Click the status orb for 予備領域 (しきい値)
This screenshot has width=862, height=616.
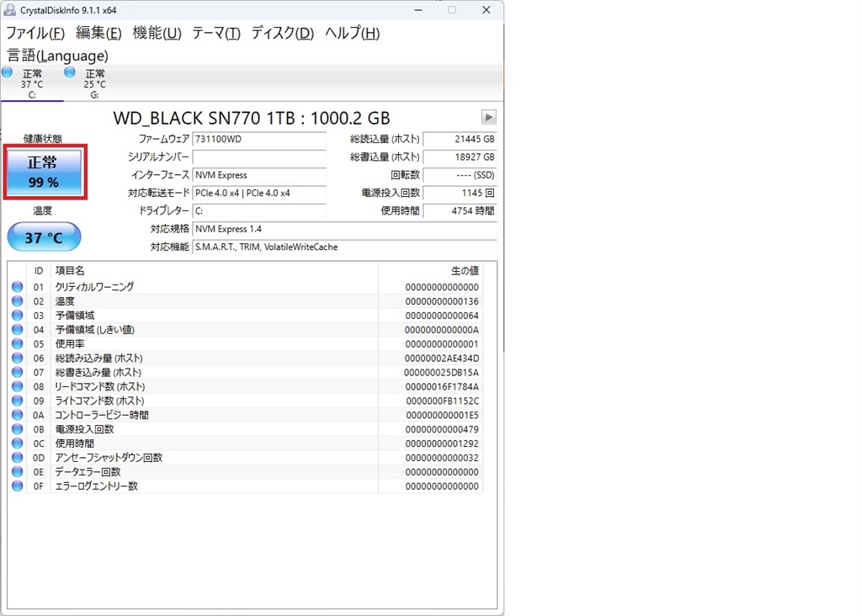(x=18, y=330)
